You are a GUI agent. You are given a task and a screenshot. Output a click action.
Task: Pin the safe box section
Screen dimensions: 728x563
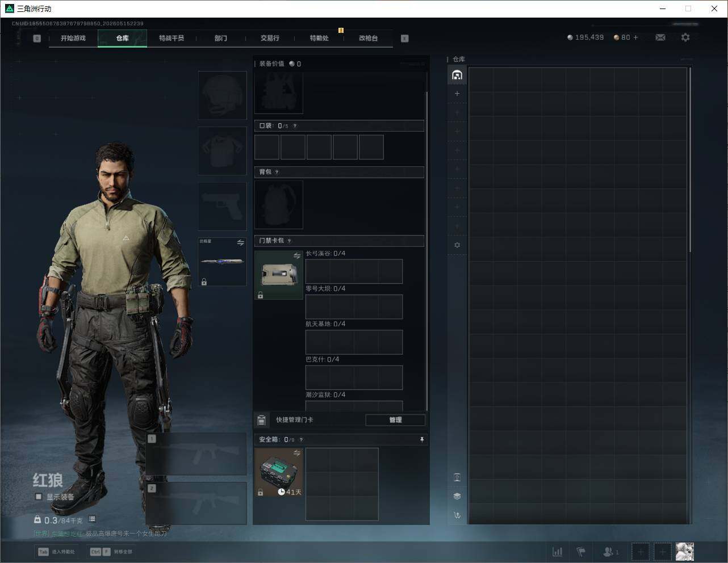[x=421, y=439]
